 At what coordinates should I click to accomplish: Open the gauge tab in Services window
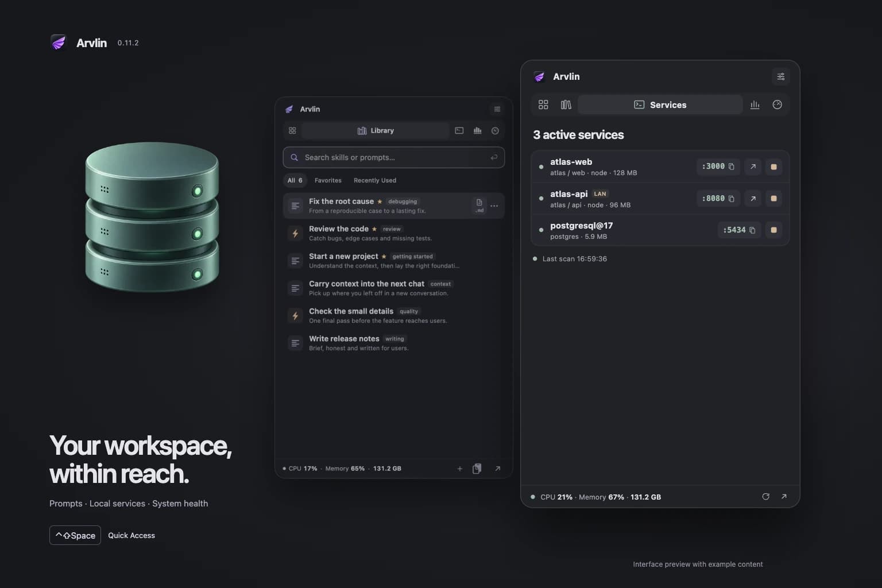tap(777, 105)
